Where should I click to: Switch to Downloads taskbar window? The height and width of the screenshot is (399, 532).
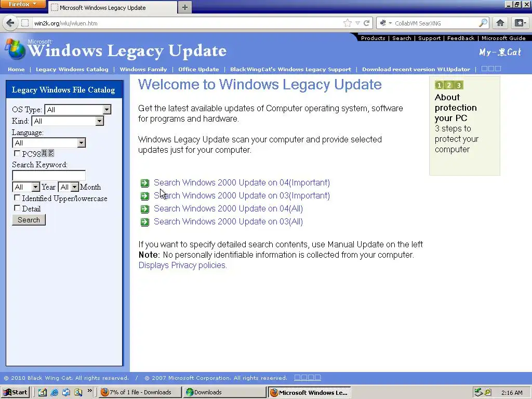[224, 392]
